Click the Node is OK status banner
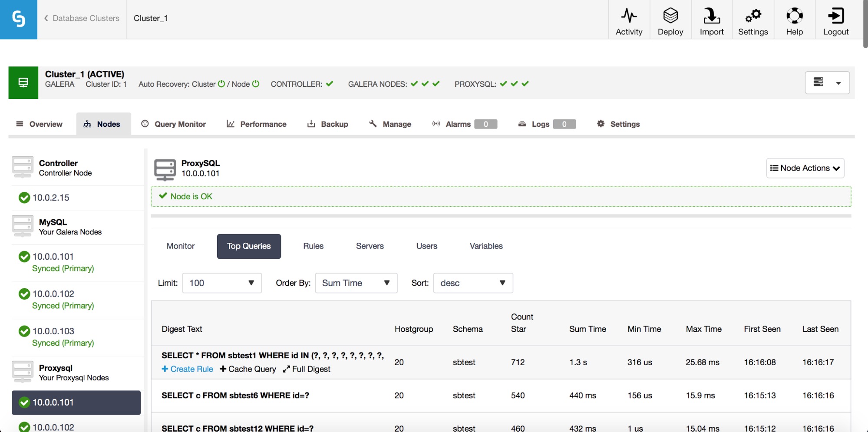Image resolution: width=868 pixels, height=432 pixels. pyautogui.click(x=501, y=197)
